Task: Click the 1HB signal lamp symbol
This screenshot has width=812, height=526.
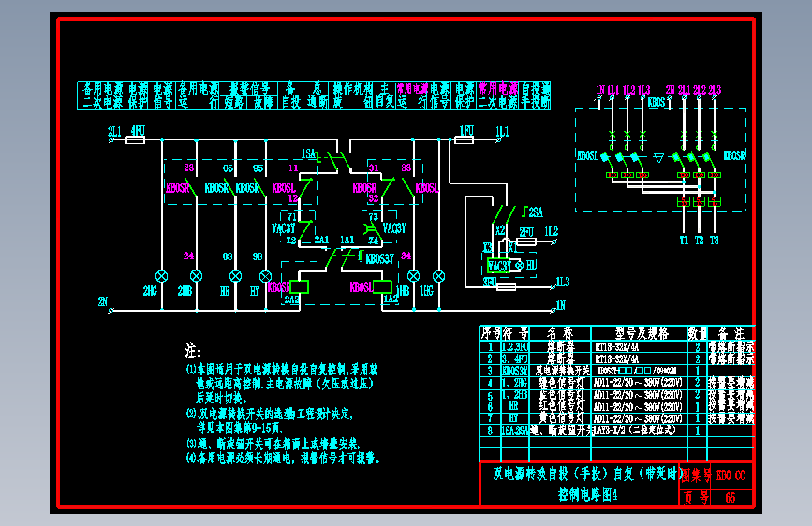Action: tap(413, 276)
